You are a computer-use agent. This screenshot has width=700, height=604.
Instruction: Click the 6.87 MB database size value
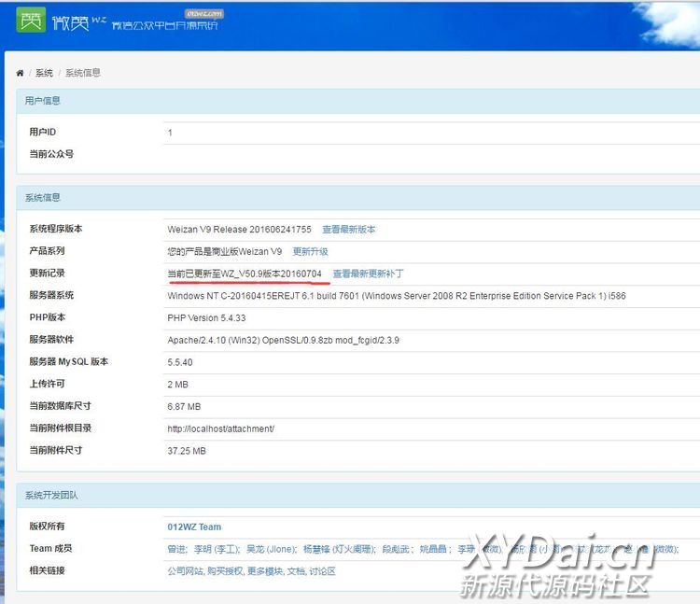184,407
